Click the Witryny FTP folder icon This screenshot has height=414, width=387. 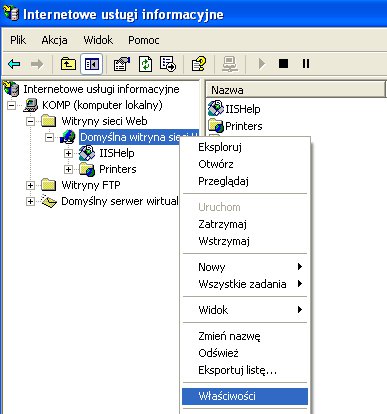click(x=49, y=185)
